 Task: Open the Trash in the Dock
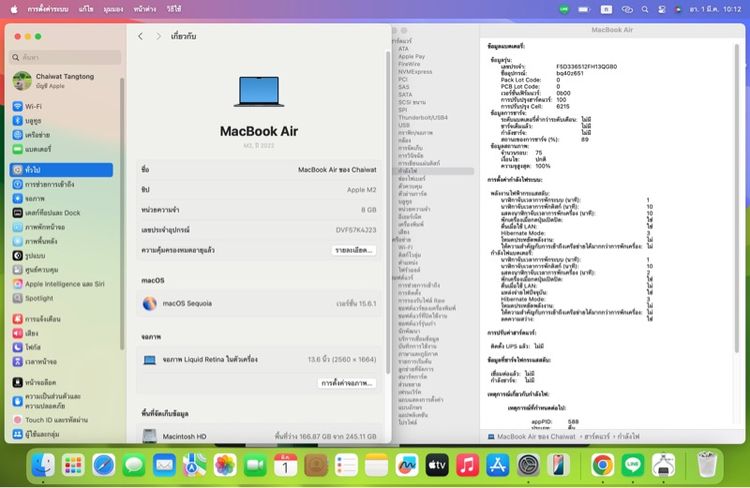point(707,465)
